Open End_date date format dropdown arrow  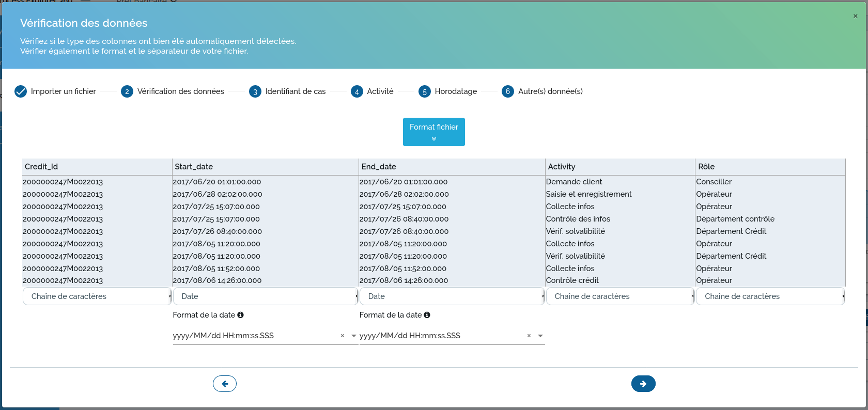click(540, 336)
